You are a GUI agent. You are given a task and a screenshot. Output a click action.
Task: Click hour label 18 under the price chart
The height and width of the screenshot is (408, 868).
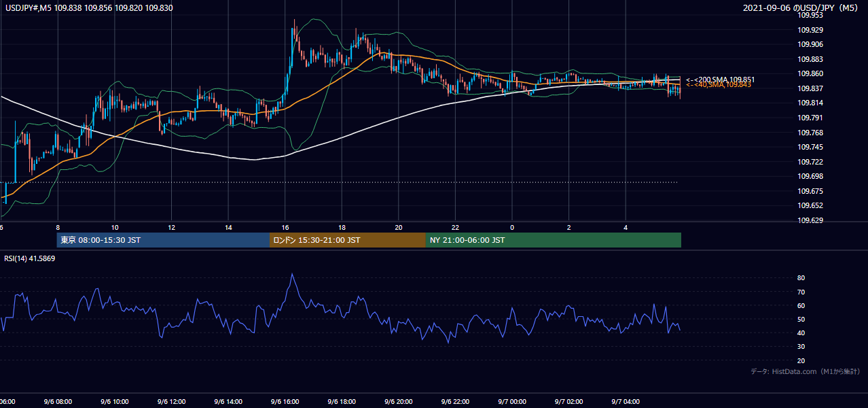342,227
